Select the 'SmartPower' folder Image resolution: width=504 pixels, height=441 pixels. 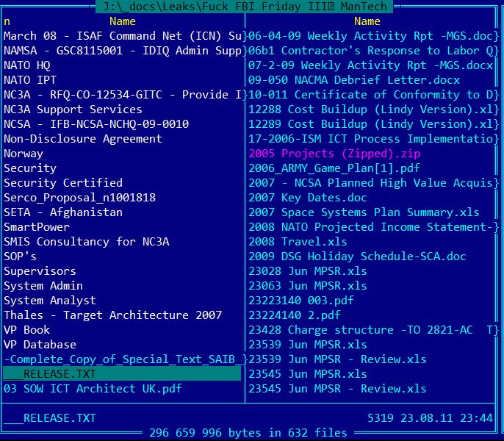(37, 227)
